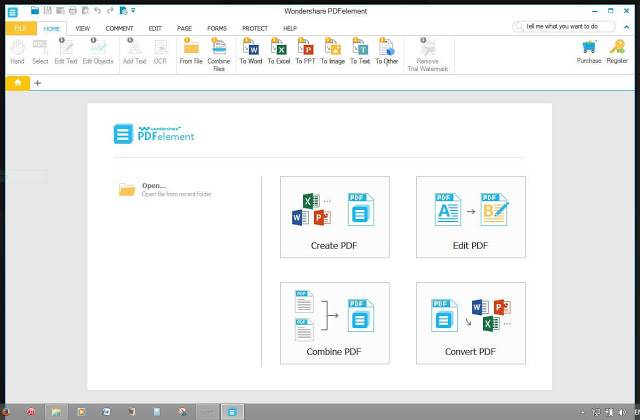The image size is (640, 420).
Task: Open the PROTECT tab
Action: (255, 29)
